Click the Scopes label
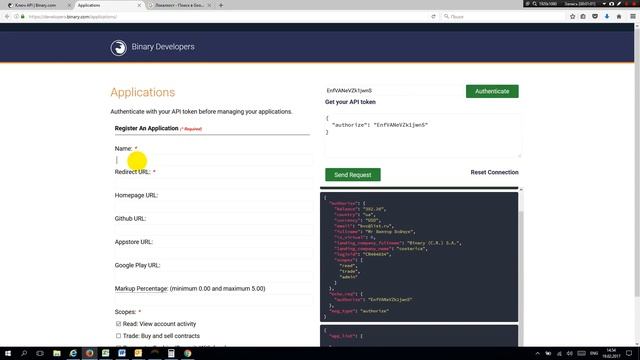This screenshot has width=640, height=360. click(125, 312)
